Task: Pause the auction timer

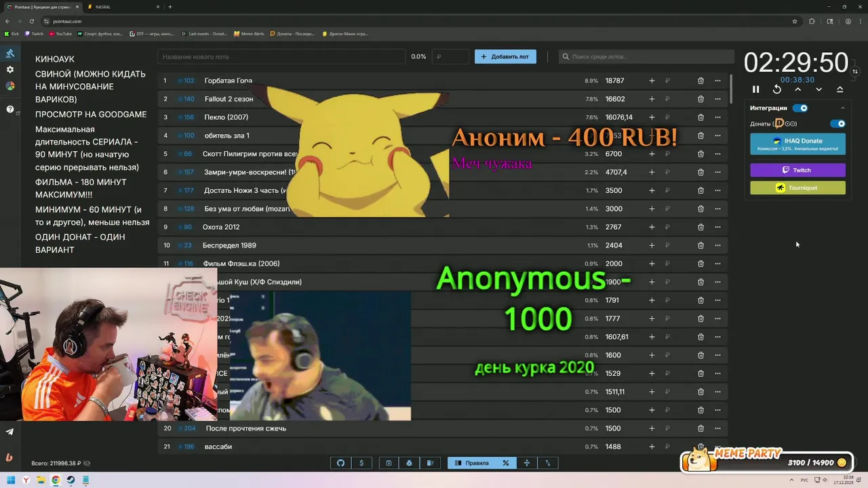Action: click(756, 89)
